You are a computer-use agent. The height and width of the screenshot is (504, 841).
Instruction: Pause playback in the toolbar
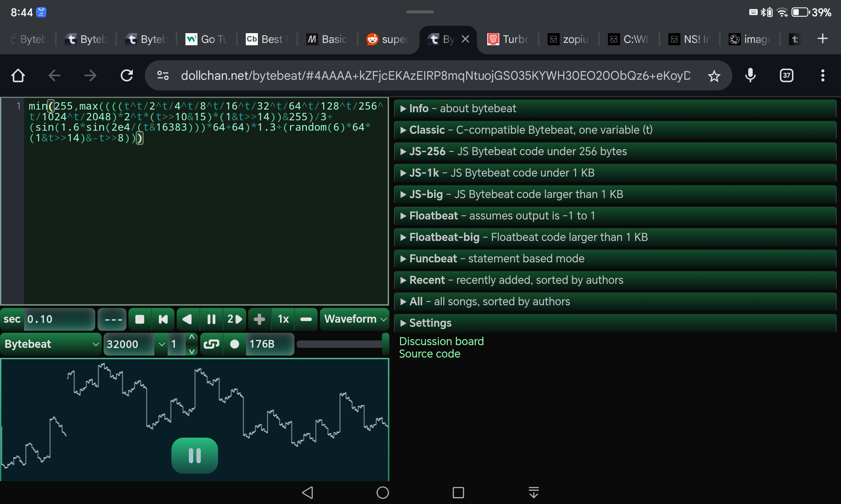coord(211,319)
